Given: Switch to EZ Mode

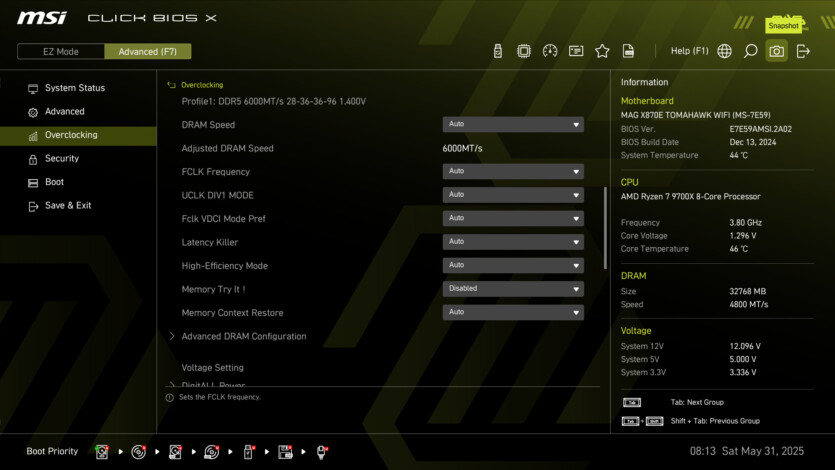Looking at the screenshot, I should click(x=61, y=52).
